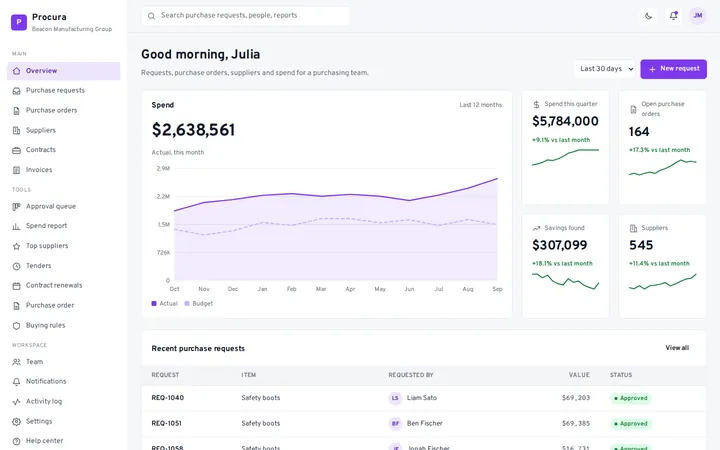Viewport: 720px width, 450px height.
Task: Click the Open purchase orders card icon
Action: [633, 109]
